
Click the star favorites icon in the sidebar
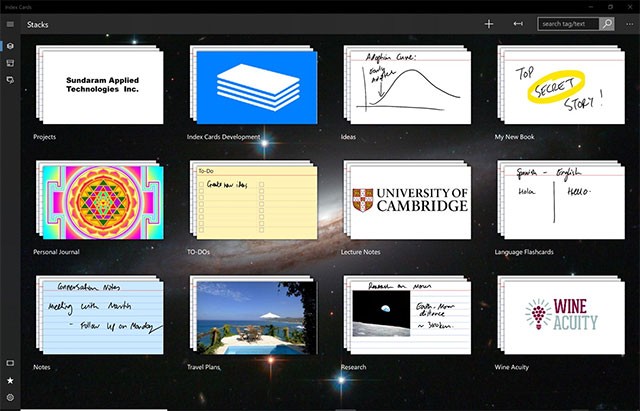tap(10, 381)
